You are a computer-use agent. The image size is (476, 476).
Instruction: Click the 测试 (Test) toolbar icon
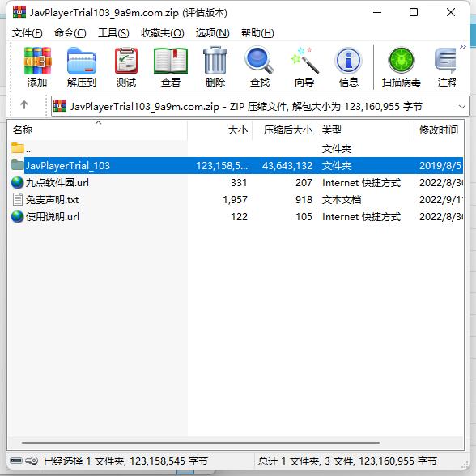(126, 61)
